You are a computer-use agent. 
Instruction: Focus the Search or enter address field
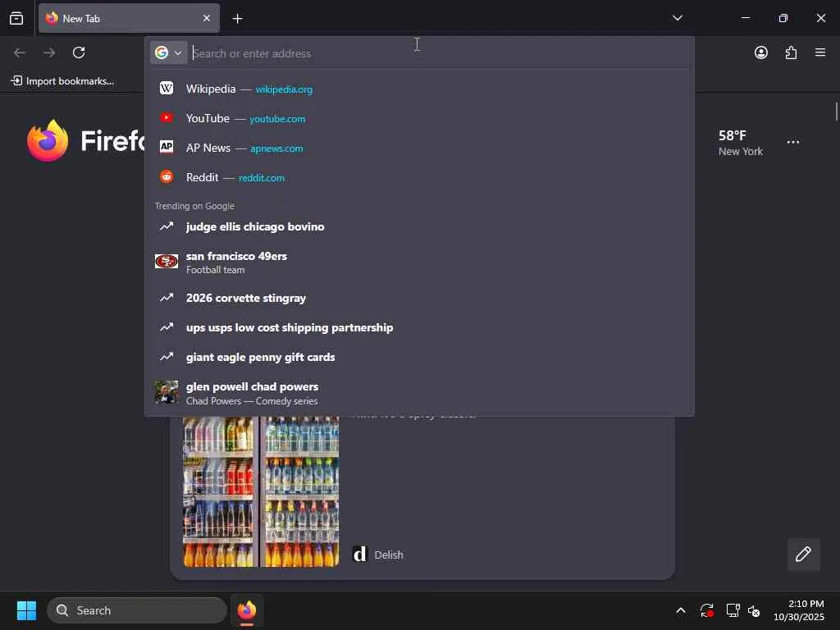[x=440, y=53]
